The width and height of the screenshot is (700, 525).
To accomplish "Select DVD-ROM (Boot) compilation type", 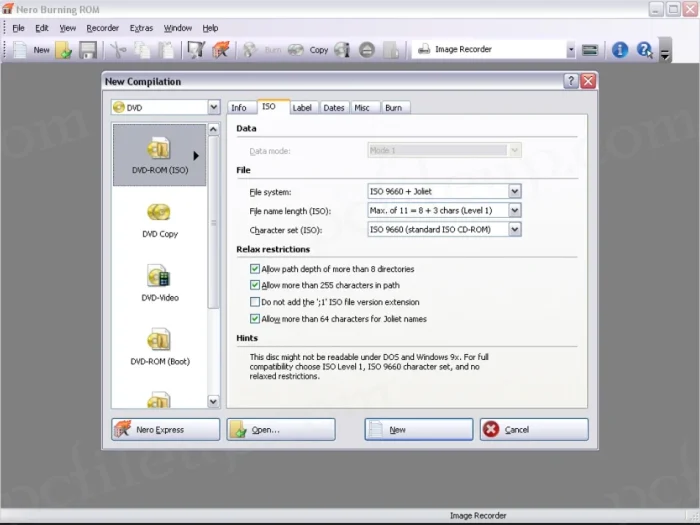I will (x=159, y=346).
